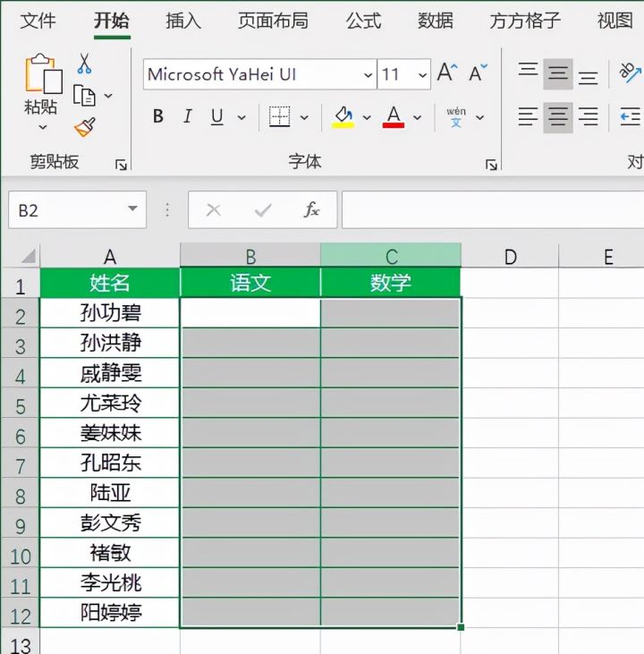Confirm entry with checkmark
This screenshot has height=654, width=644.
tap(263, 210)
